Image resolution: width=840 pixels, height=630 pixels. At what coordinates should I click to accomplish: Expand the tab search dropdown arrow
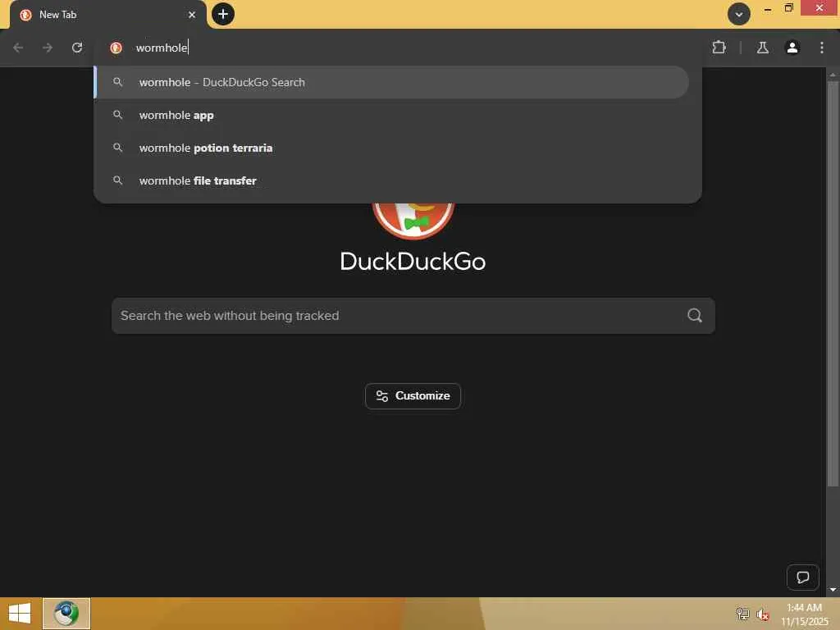[x=739, y=15]
